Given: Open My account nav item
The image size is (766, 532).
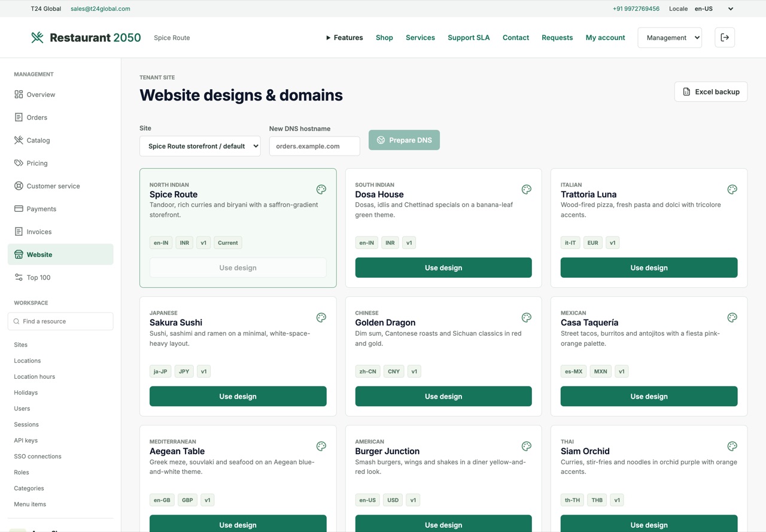Looking at the screenshot, I should tap(605, 38).
